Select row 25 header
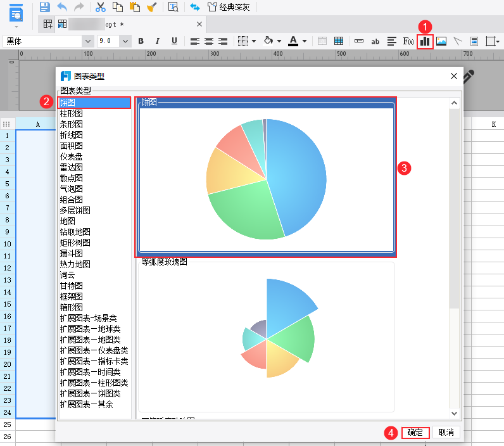The width and height of the screenshot is (504, 446). point(8,424)
